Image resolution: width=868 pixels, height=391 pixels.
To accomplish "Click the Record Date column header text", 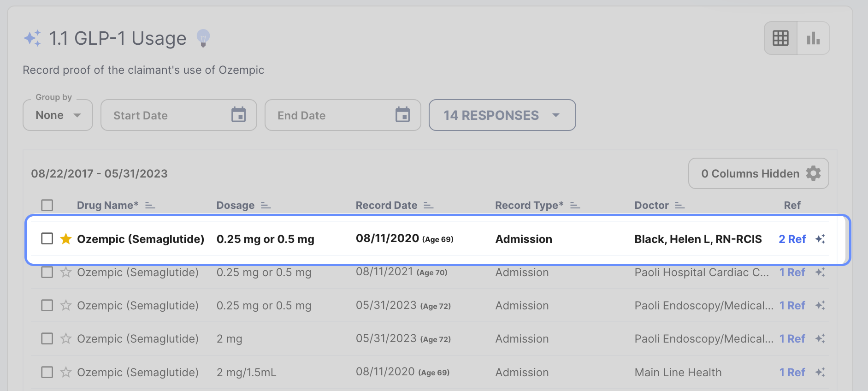I will coord(386,205).
